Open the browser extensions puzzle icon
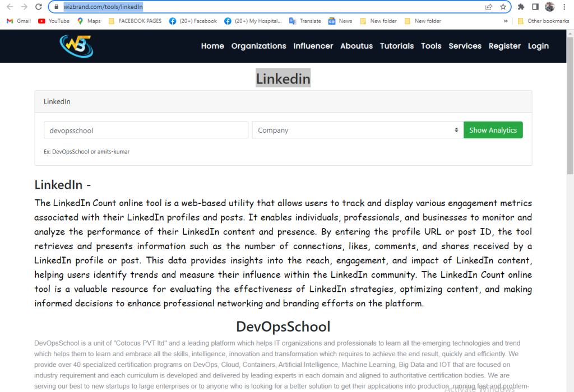Viewport: 574px width, 392px height. 521,7
